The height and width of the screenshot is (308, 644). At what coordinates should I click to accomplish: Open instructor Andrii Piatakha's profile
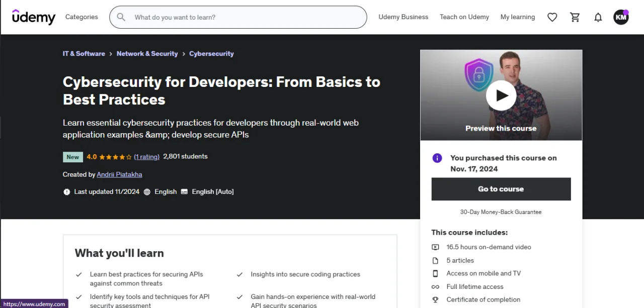119,174
